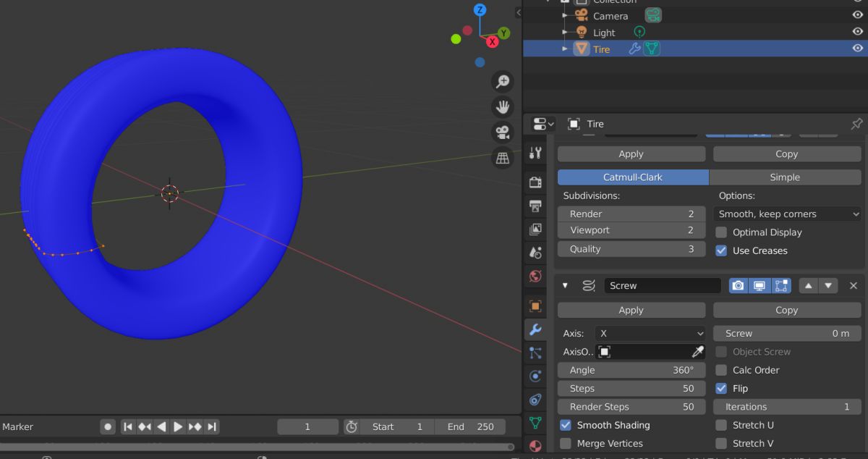Toggle Screw modifier viewport display icon
Image resolution: width=868 pixels, height=459 pixels.
coord(759,286)
